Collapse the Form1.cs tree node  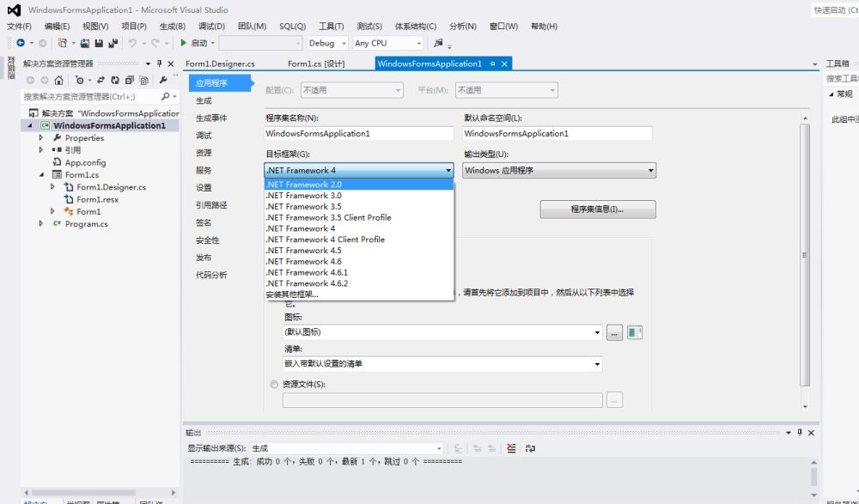point(40,175)
